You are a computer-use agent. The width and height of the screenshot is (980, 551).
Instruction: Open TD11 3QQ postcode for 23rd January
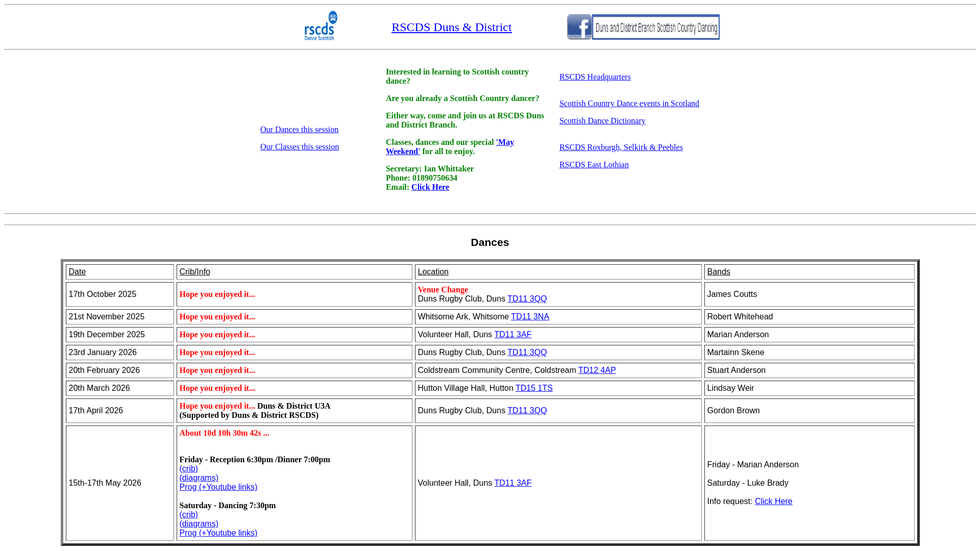tap(527, 353)
